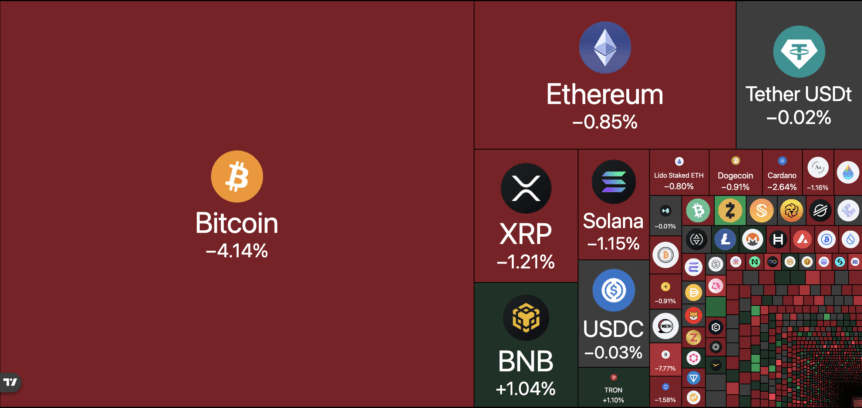
Task: Open the Solana logo tile
Action: [x=613, y=184]
